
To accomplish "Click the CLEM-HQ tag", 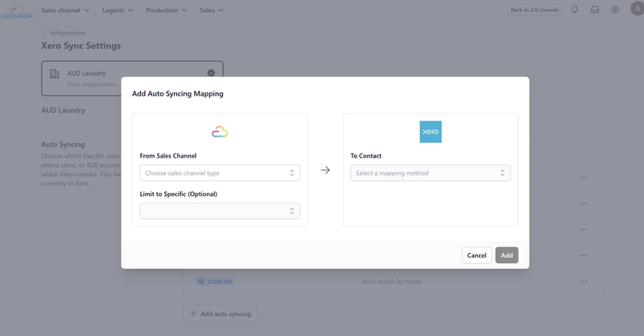I will [x=215, y=281].
